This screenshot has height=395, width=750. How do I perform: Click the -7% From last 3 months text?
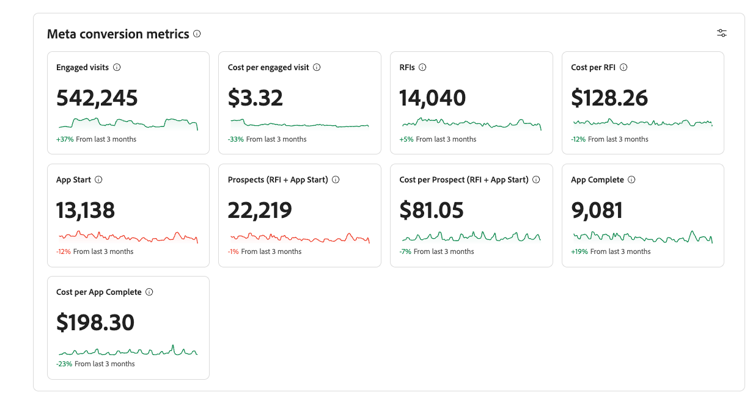click(x=437, y=252)
